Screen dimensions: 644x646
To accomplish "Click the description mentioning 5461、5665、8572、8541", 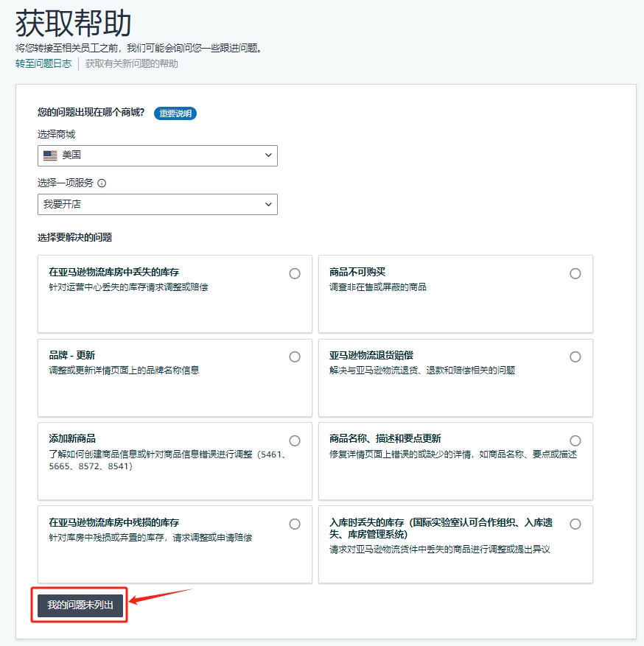I will click(x=168, y=460).
